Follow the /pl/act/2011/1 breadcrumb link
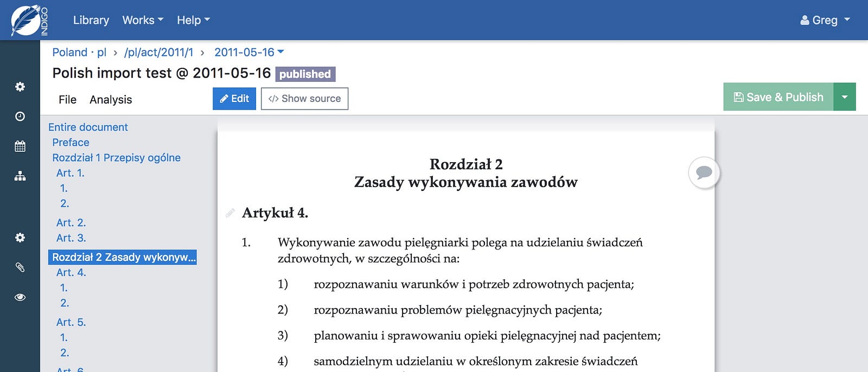868x372 pixels. pos(158,52)
